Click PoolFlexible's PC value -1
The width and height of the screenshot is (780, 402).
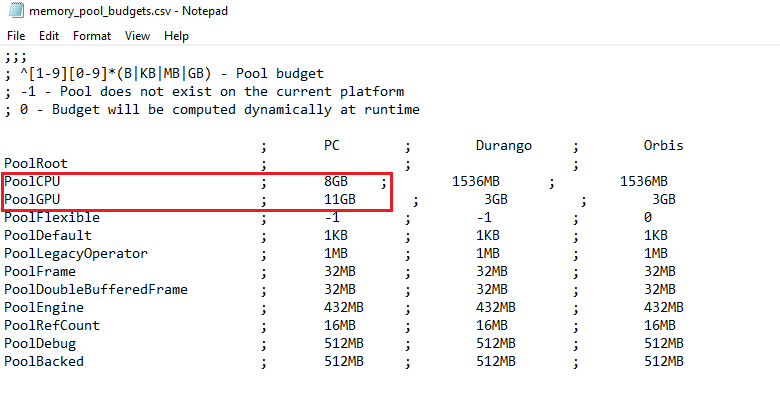pos(332,217)
